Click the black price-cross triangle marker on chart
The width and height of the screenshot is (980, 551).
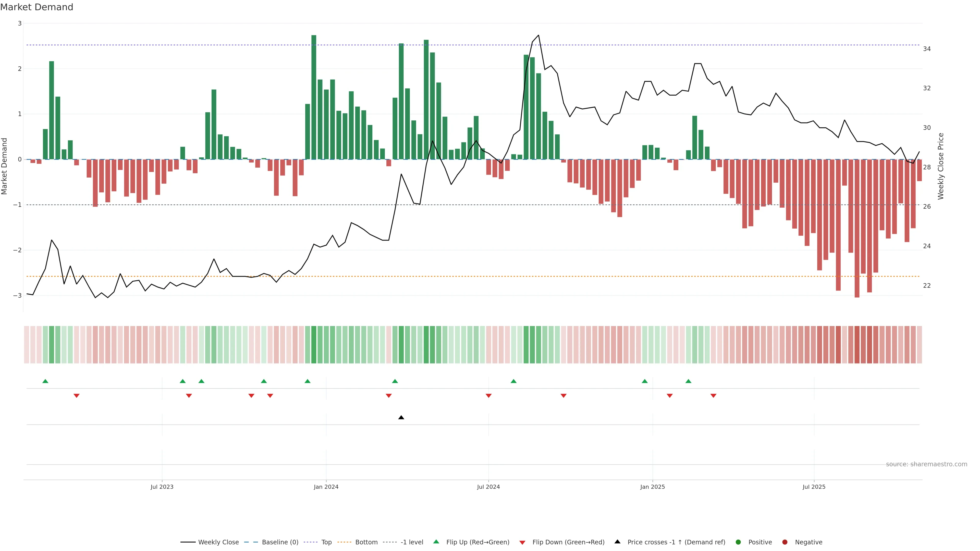tap(401, 418)
